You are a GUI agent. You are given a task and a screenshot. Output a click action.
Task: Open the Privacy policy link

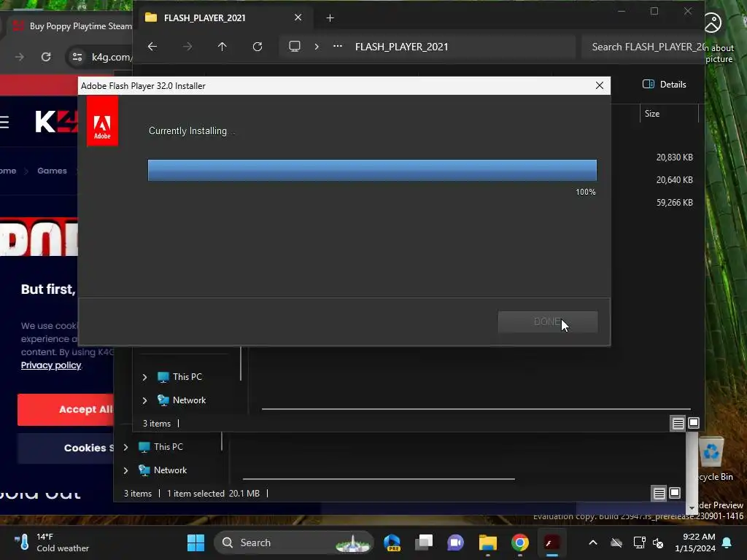click(51, 365)
